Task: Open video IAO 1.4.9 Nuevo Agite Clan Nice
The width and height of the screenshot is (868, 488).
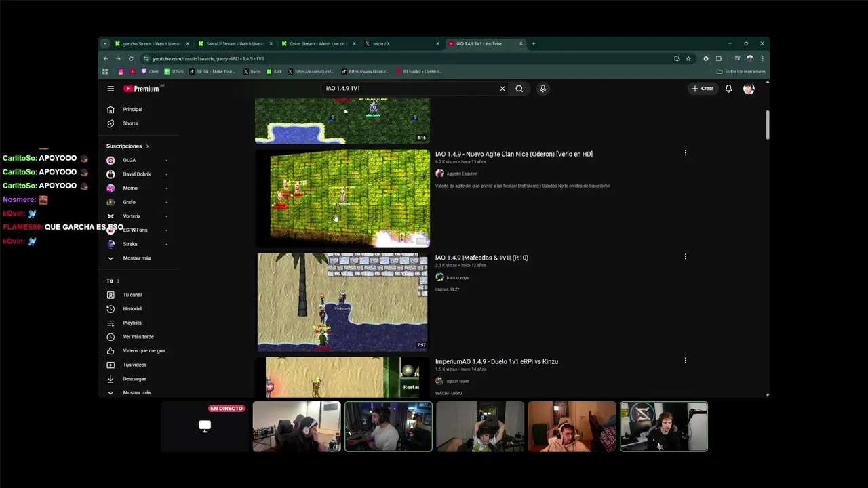Action: (514, 154)
